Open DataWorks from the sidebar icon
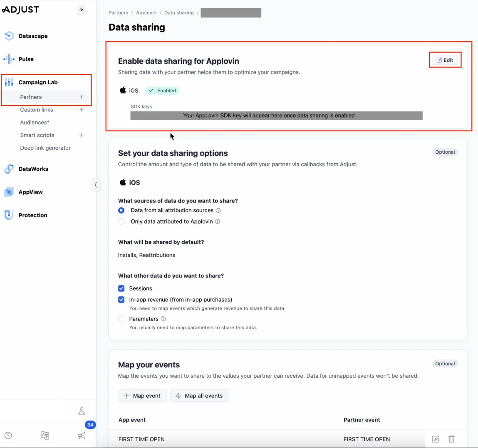 (x=9, y=169)
